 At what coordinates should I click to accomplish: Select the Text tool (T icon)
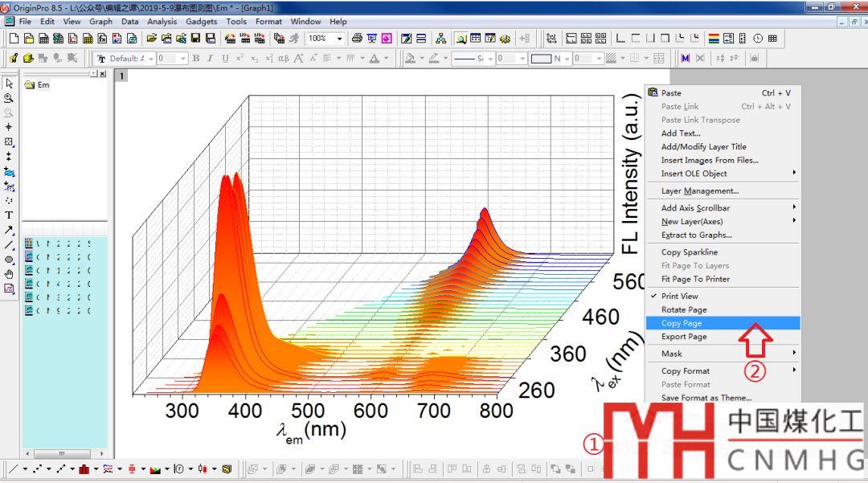(9, 215)
